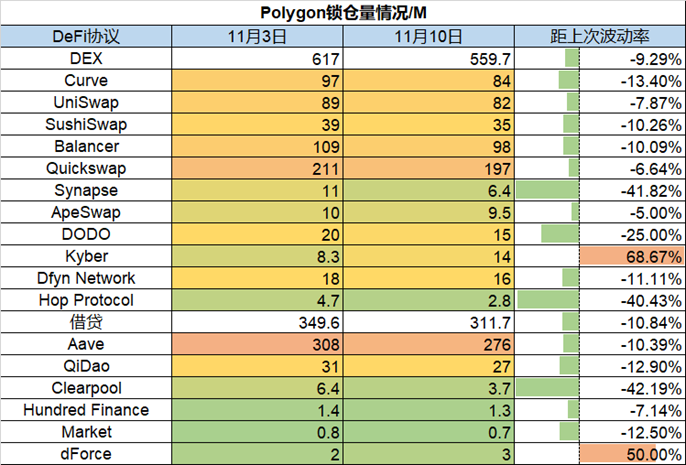Select the 11月3日 column header
This screenshot has width=686, height=465.
pos(257,36)
